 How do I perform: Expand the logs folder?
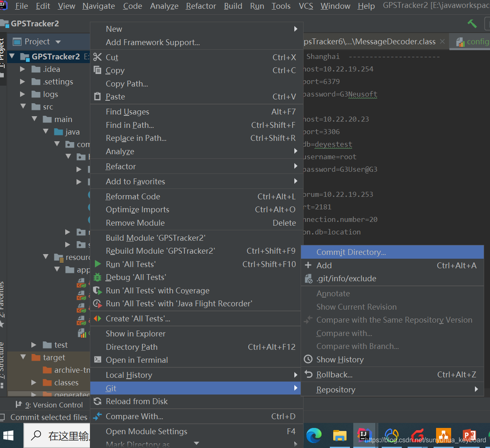coord(22,94)
